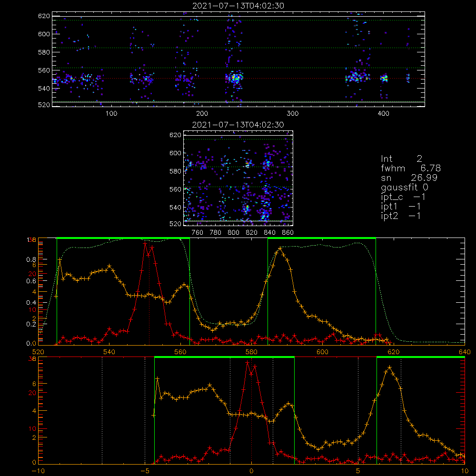The height and width of the screenshot is (476, 476).
Task: Click the y-axis label 540 of middle image
Action: click(x=175, y=208)
